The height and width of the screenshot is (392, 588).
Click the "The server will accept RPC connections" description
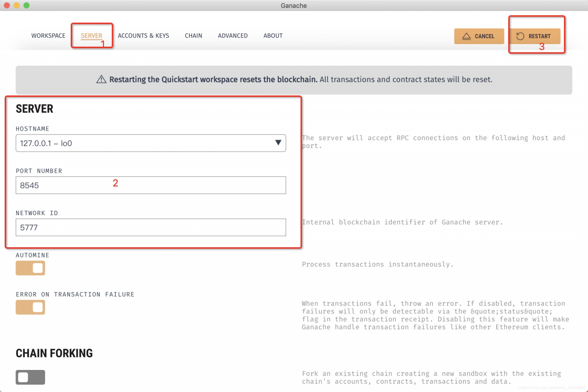[x=433, y=142]
